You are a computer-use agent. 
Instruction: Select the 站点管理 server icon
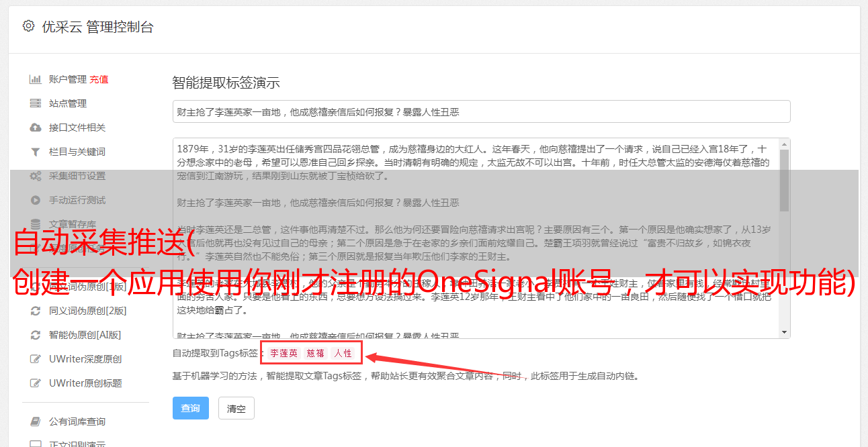[36, 103]
